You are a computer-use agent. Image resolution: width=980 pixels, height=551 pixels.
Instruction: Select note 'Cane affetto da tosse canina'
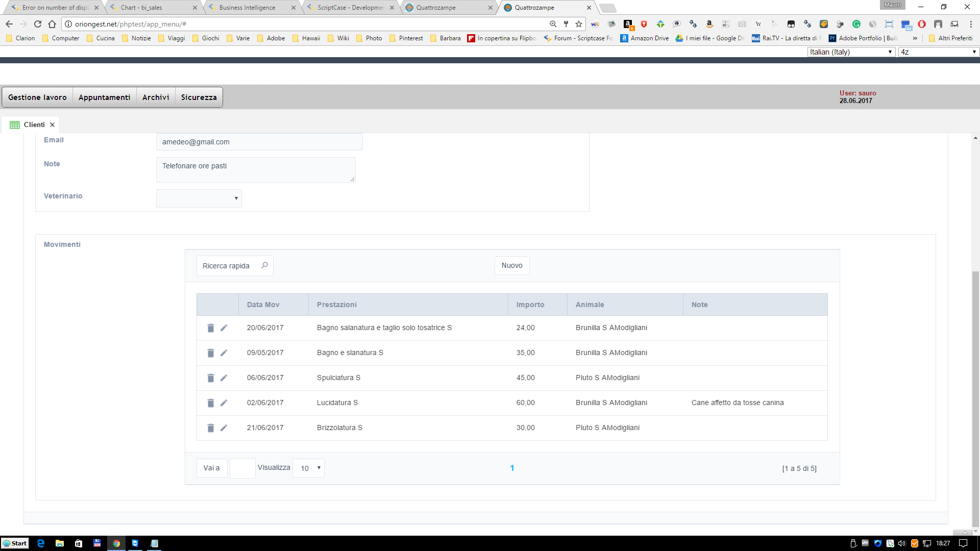[x=738, y=403]
